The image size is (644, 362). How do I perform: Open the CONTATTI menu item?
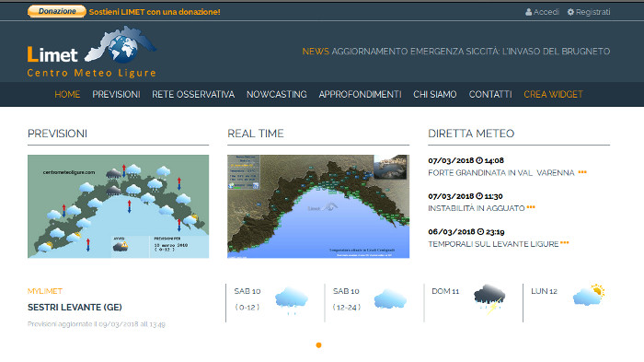tap(490, 94)
